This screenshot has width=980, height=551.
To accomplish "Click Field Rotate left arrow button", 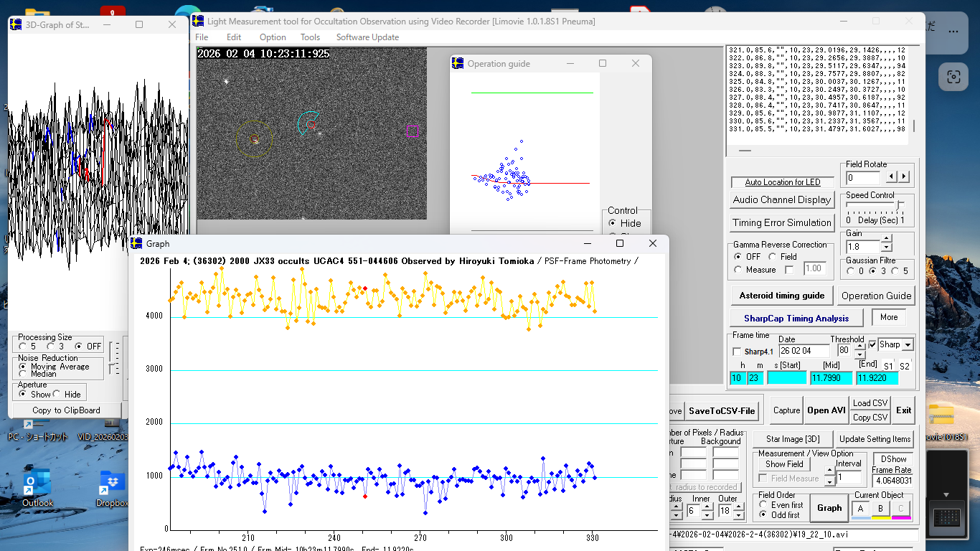I will tap(891, 176).
